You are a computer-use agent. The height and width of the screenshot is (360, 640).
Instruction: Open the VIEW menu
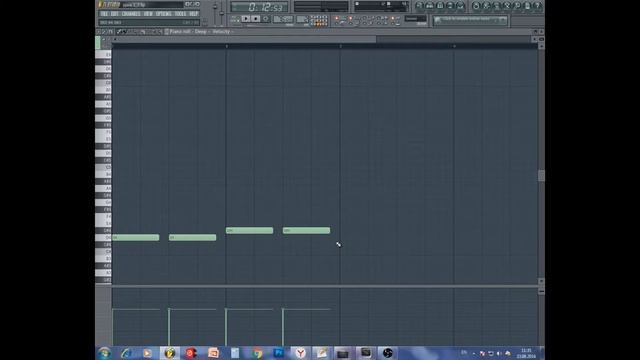(x=148, y=14)
